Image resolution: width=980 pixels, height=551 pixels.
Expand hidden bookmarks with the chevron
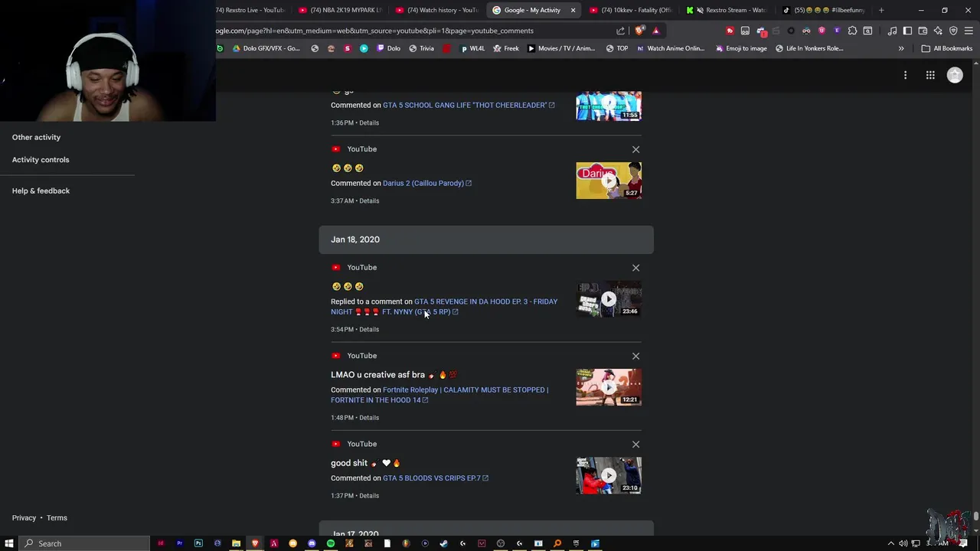point(901,48)
